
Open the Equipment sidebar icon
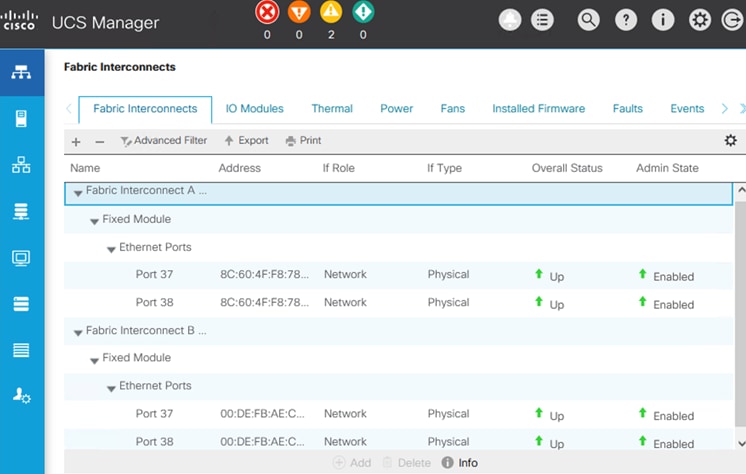coord(21,73)
